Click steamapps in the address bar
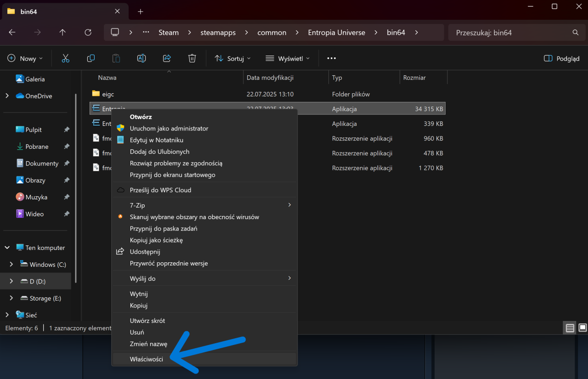Screen dimensions: 588x379 click(218, 33)
